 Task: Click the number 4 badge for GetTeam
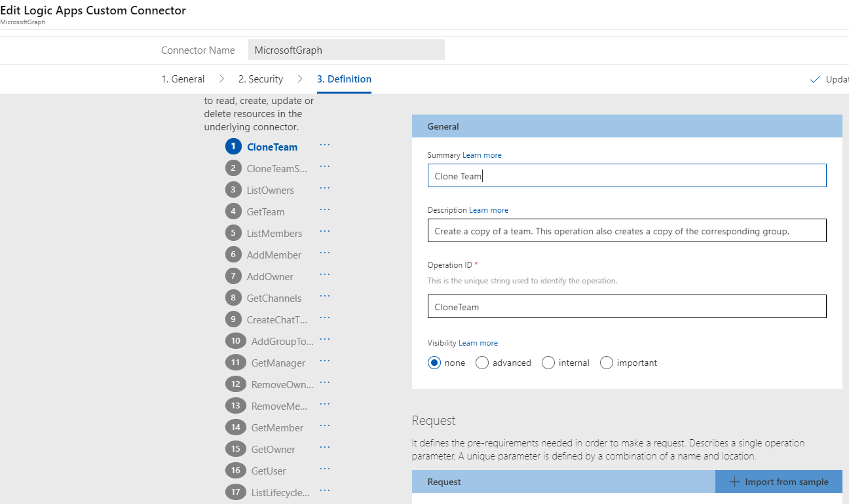pyautogui.click(x=233, y=211)
